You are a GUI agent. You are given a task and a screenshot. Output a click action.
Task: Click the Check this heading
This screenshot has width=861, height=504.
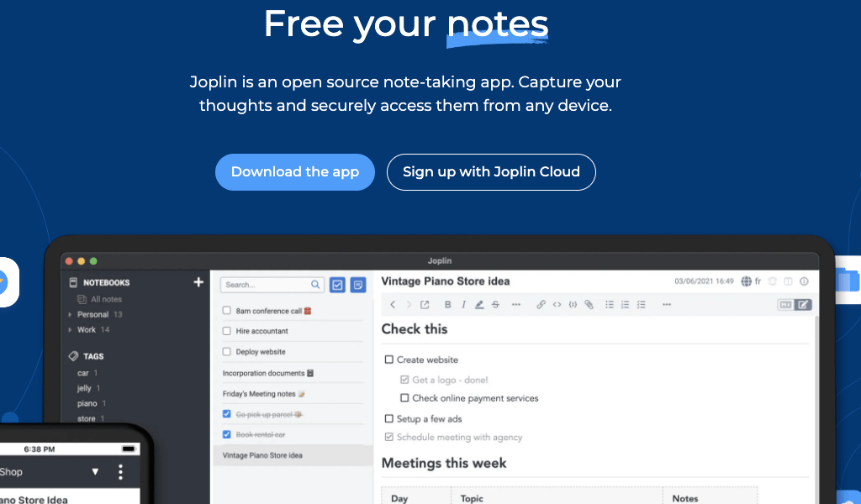click(415, 329)
